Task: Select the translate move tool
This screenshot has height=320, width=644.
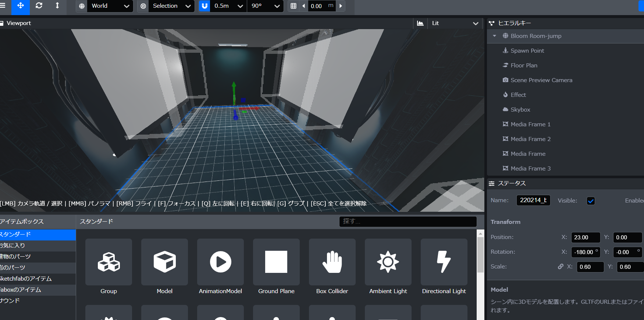Action: (x=21, y=6)
